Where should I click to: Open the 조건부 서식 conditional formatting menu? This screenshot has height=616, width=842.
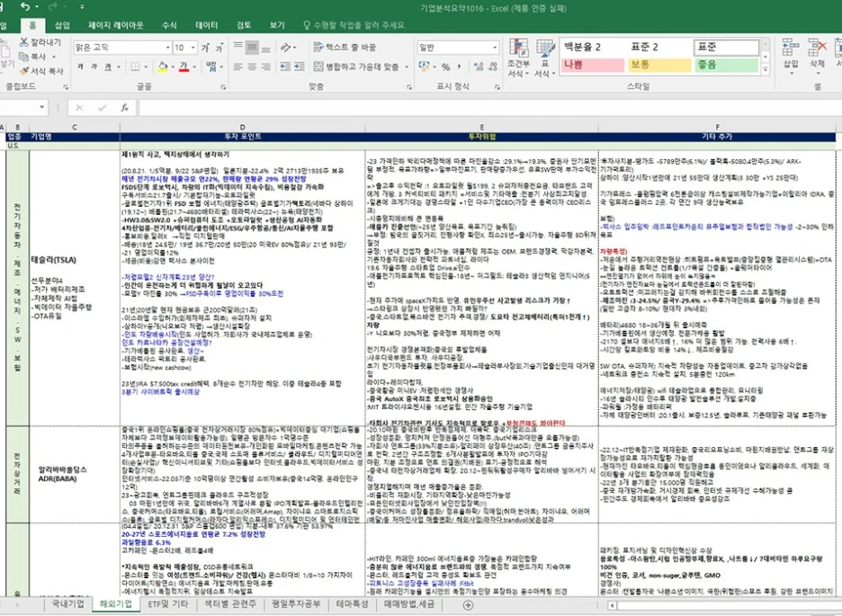coord(518,58)
